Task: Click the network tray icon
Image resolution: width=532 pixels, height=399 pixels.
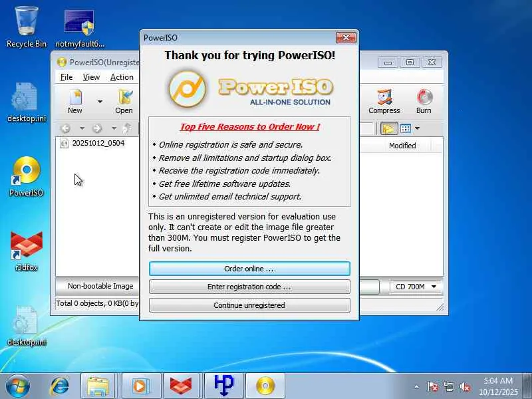Action: [448, 386]
